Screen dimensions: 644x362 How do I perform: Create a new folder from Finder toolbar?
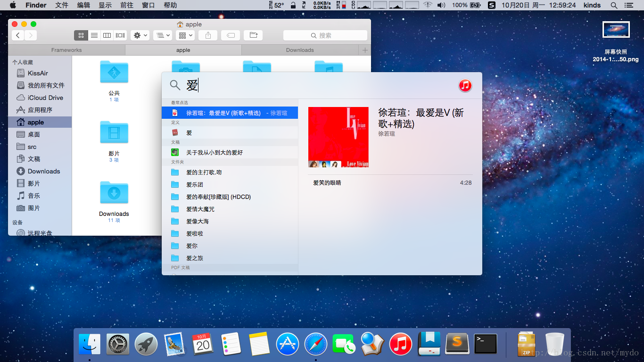click(x=253, y=35)
